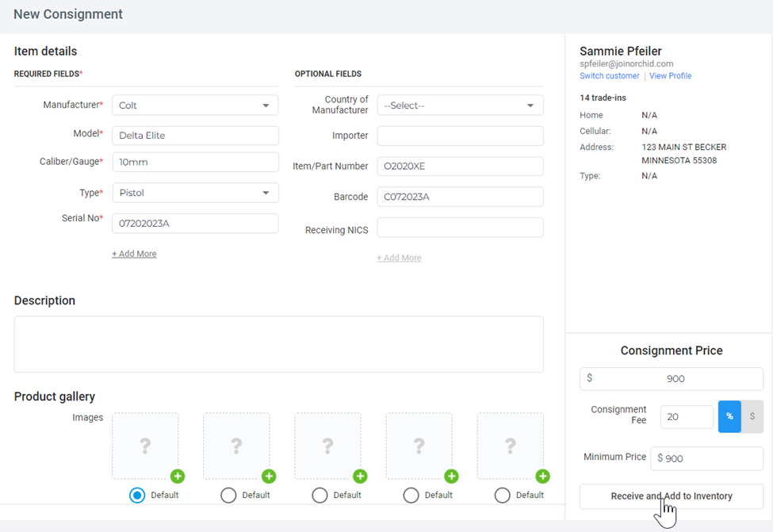
Task: Select third image Default radio button
Action: click(x=320, y=495)
